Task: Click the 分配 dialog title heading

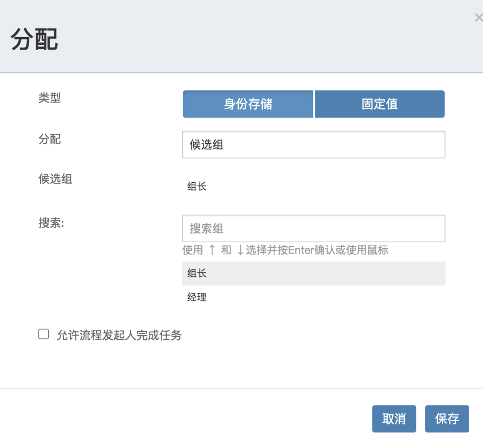Action: [x=34, y=39]
